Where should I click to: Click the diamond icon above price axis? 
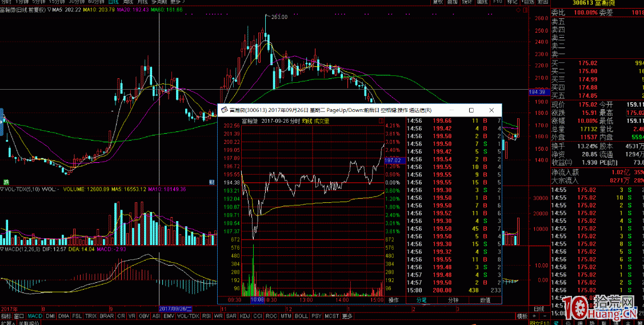(518, 10)
